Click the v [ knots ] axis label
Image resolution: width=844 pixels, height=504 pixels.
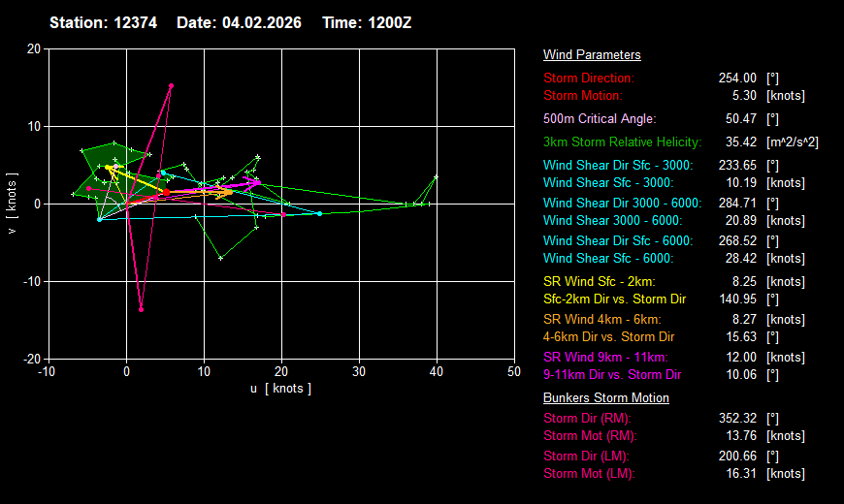click(x=13, y=204)
